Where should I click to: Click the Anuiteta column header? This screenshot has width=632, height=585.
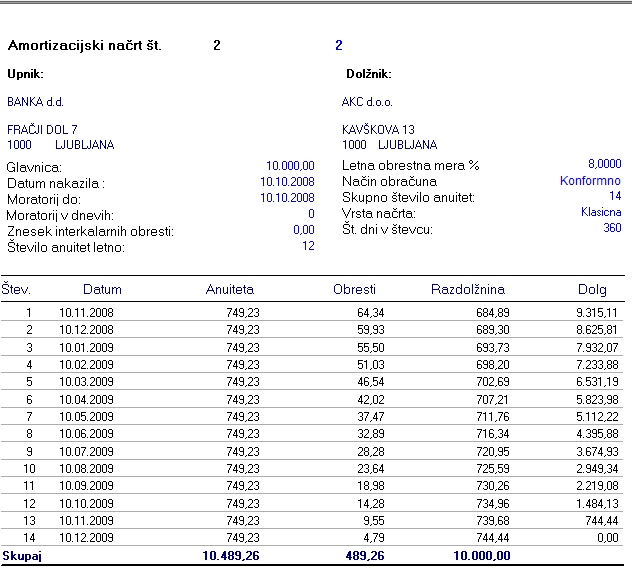(232, 290)
